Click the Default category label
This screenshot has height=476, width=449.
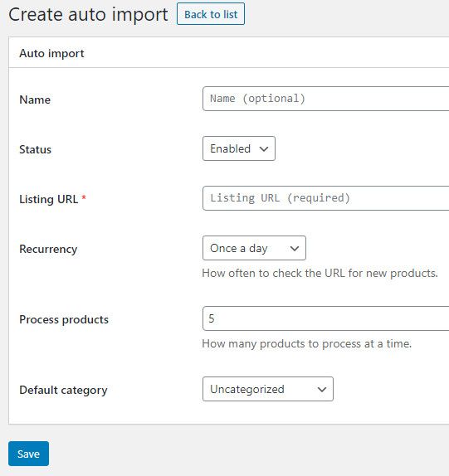coord(63,390)
